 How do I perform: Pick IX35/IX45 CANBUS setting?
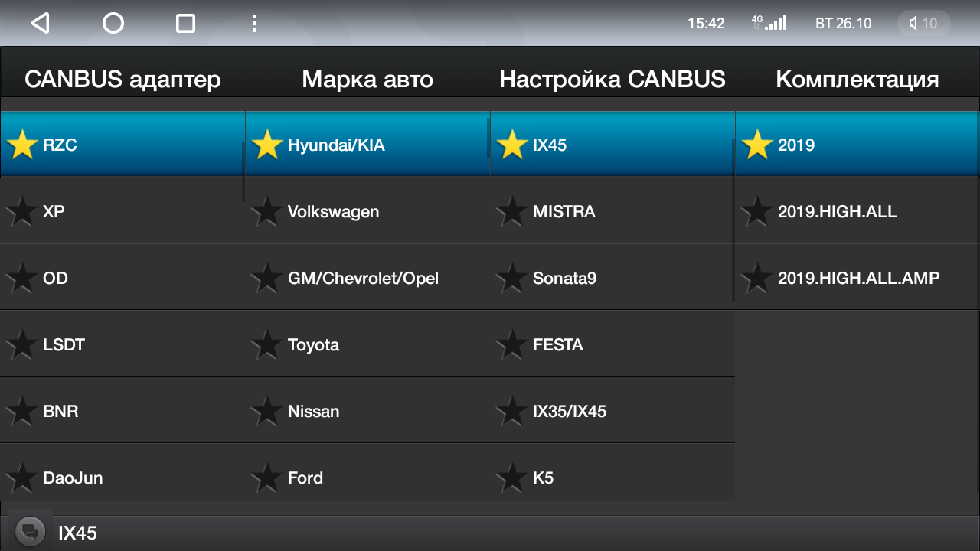pos(612,411)
